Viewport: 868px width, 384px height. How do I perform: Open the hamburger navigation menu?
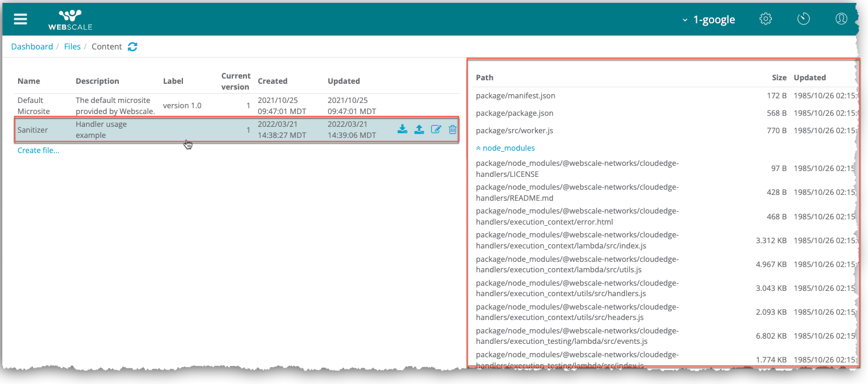(x=20, y=19)
